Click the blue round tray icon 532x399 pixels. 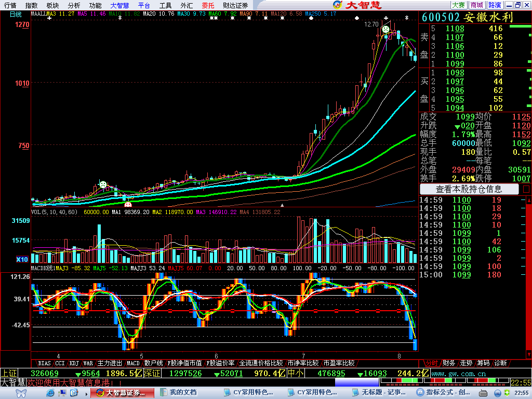tap(497, 393)
